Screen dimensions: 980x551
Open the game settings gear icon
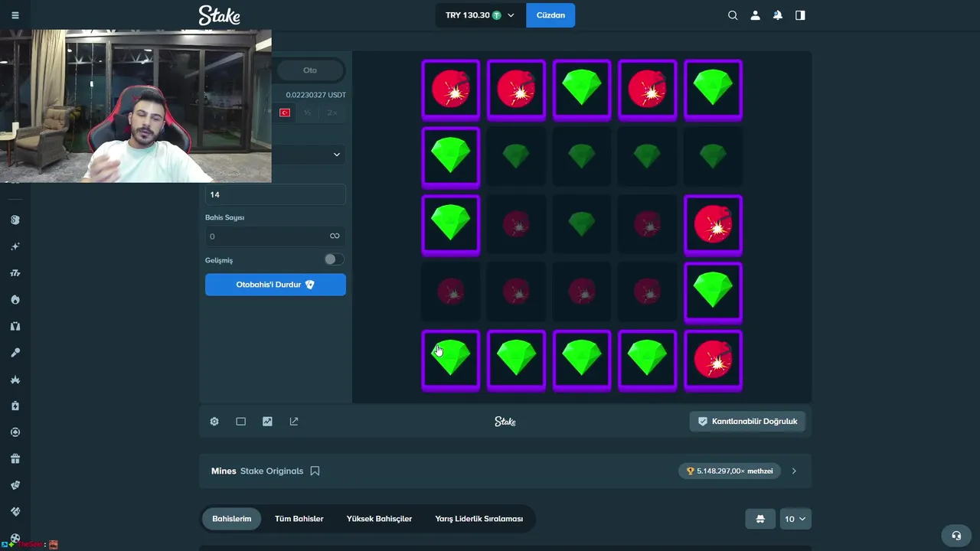click(x=214, y=422)
